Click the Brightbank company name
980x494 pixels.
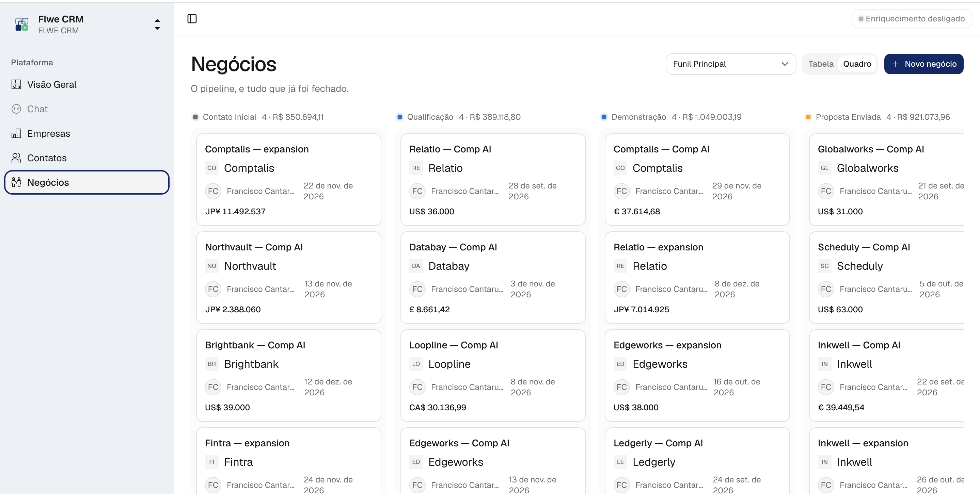click(x=251, y=364)
